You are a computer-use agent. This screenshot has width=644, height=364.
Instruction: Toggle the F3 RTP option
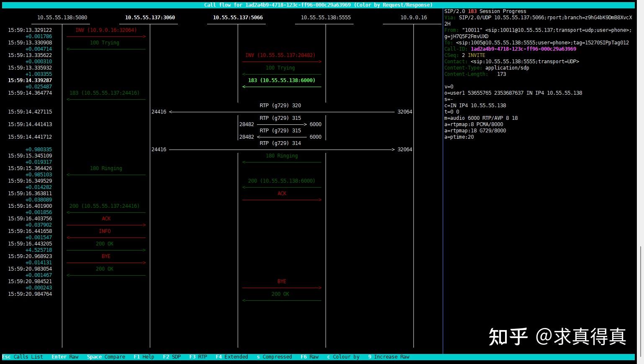pos(198,357)
